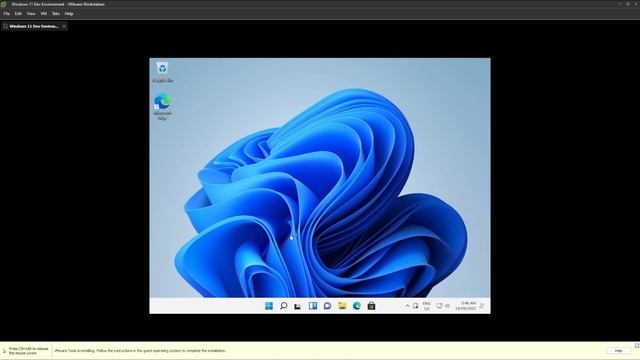Image resolution: width=640 pixels, height=360 pixels.
Task: Open the Help menu
Action: pyautogui.click(x=69, y=13)
